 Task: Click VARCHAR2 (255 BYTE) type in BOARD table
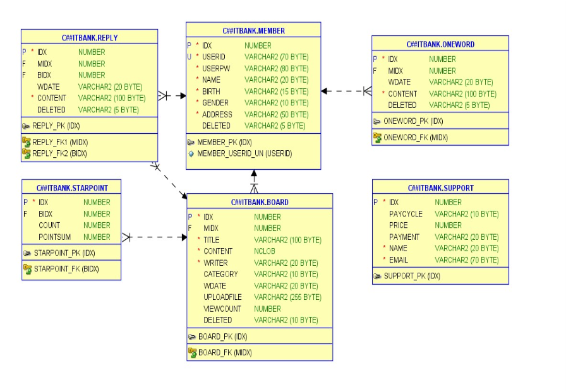click(287, 297)
